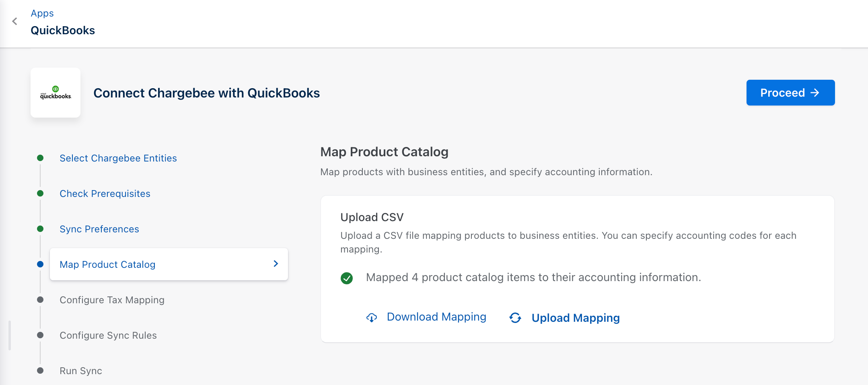
Task: Open the Select Chargebee Entities step
Action: point(118,158)
